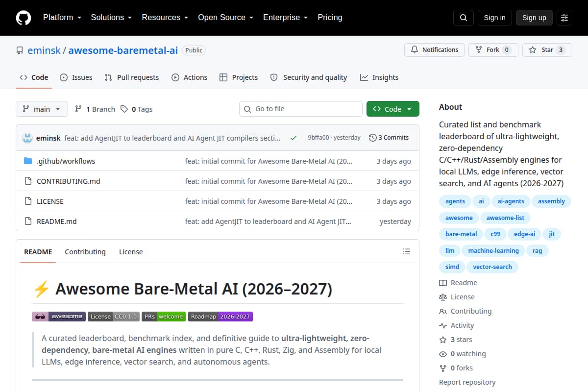Expand the Enterprise menu

286,18
